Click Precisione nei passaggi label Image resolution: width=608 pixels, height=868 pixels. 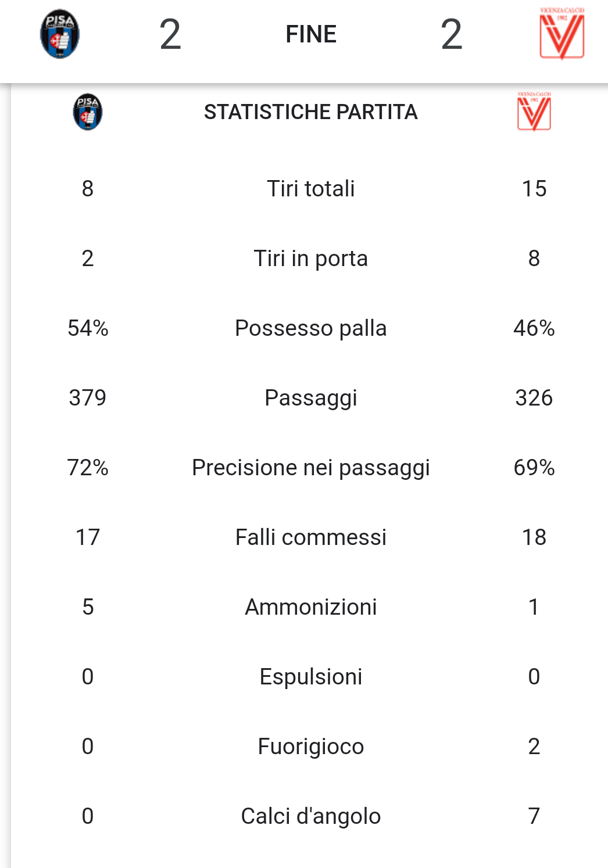coord(311,468)
